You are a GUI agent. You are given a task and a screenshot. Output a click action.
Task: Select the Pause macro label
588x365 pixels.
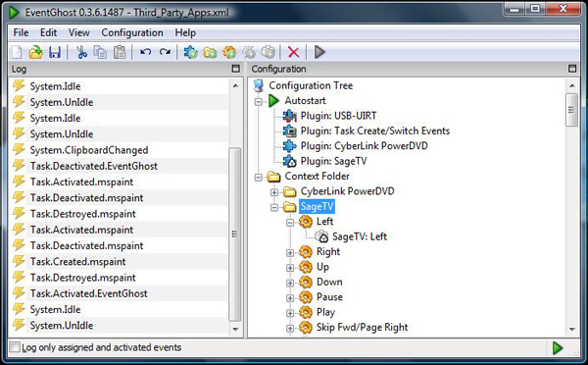[329, 297]
